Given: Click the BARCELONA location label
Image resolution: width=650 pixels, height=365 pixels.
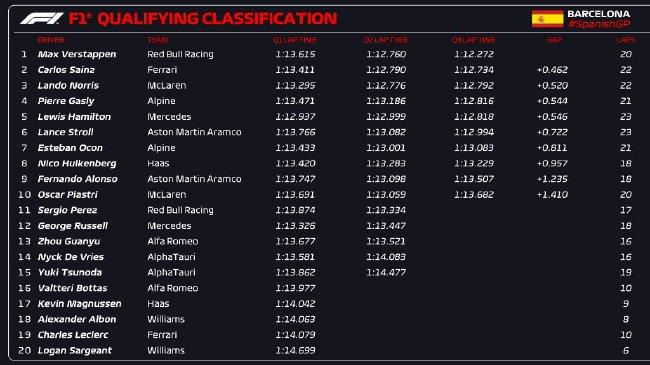Looking at the screenshot, I should tap(599, 14).
